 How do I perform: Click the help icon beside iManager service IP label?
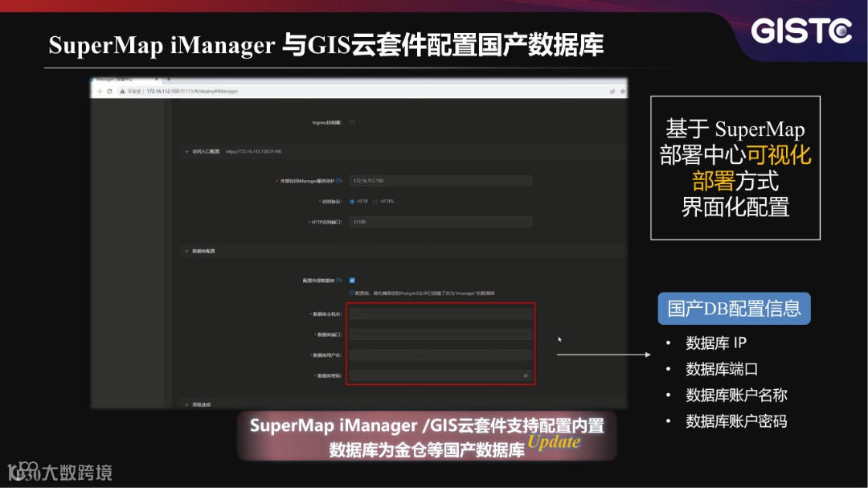(x=339, y=181)
